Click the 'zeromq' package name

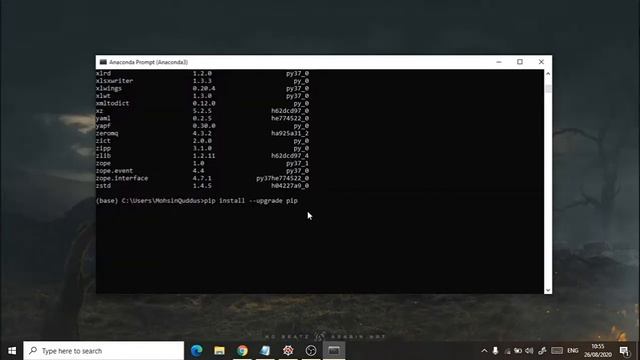point(107,133)
